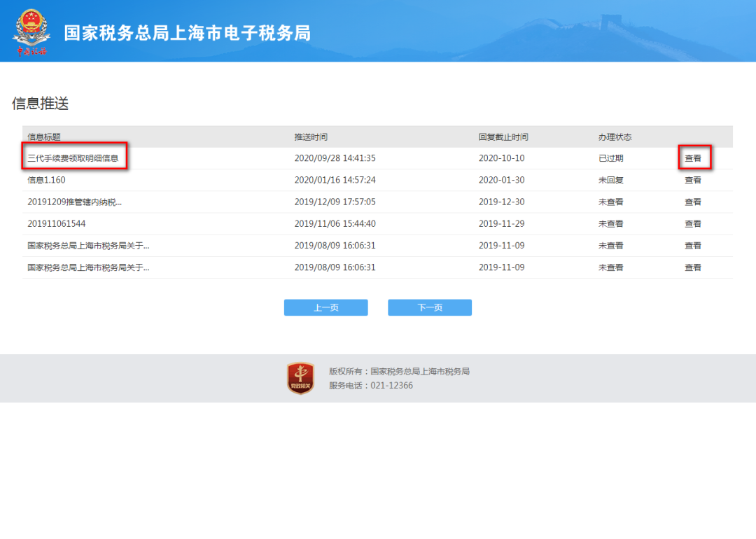The image size is (756, 539).
Task: Go to next page 下一页
Action: coord(430,307)
